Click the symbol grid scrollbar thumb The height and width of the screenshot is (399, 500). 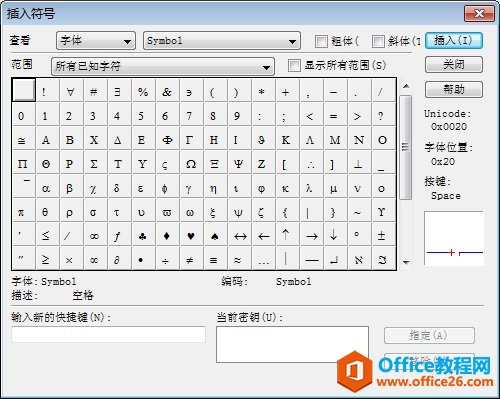406,147
